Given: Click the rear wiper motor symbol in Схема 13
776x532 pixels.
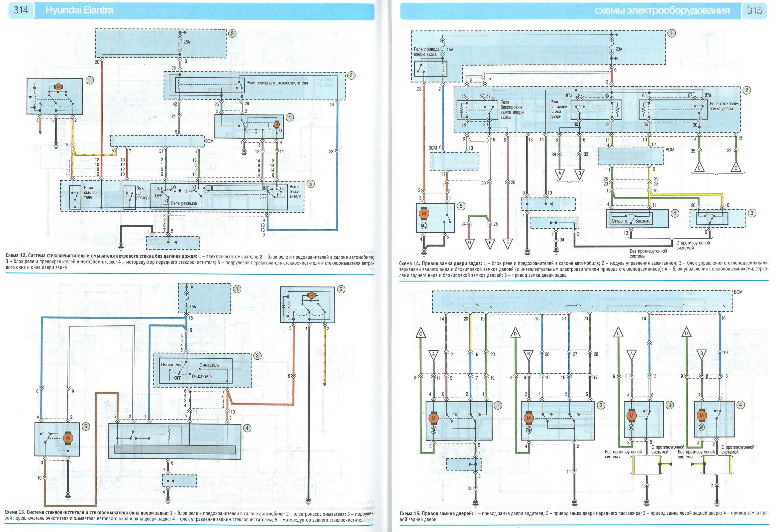Looking at the screenshot, I should coord(68,438).
